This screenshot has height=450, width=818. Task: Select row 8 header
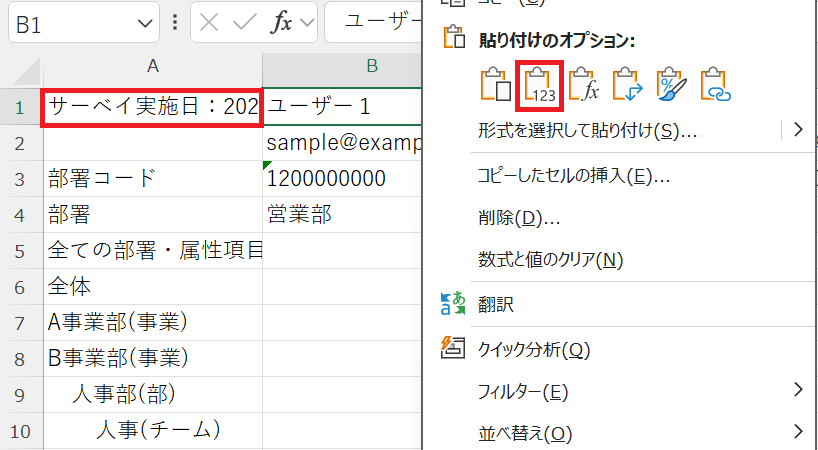20,359
